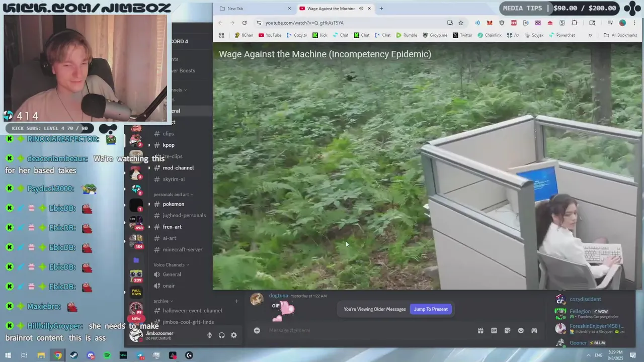Click the YouTube address bar URL
The height and width of the screenshot is (362, 644).
tap(304, 23)
